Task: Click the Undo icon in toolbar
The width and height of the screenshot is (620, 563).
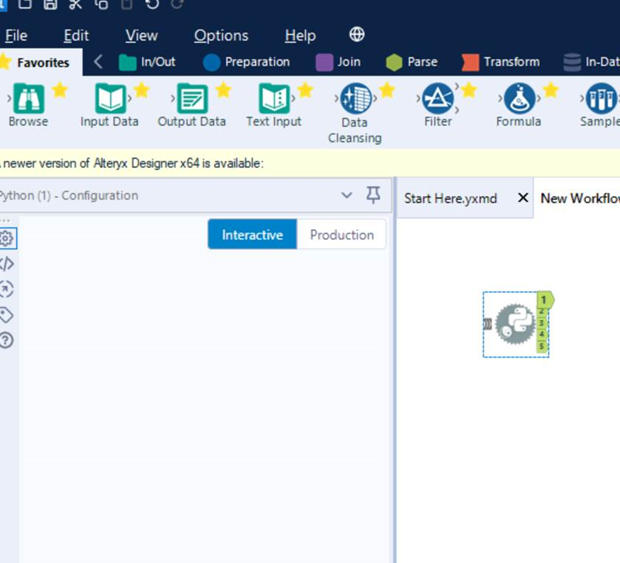Action: pyautogui.click(x=152, y=4)
